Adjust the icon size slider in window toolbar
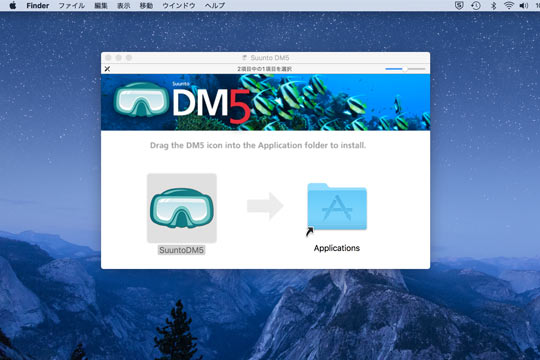 (405, 69)
